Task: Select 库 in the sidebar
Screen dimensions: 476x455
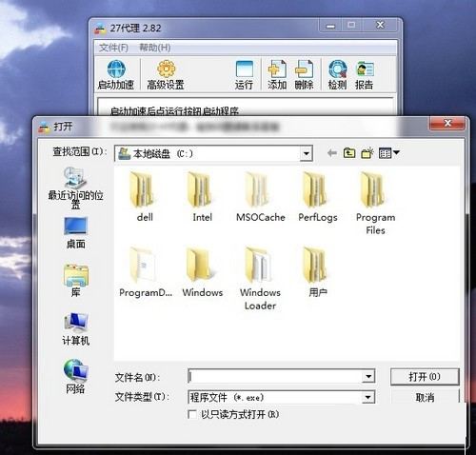Action: (75, 281)
